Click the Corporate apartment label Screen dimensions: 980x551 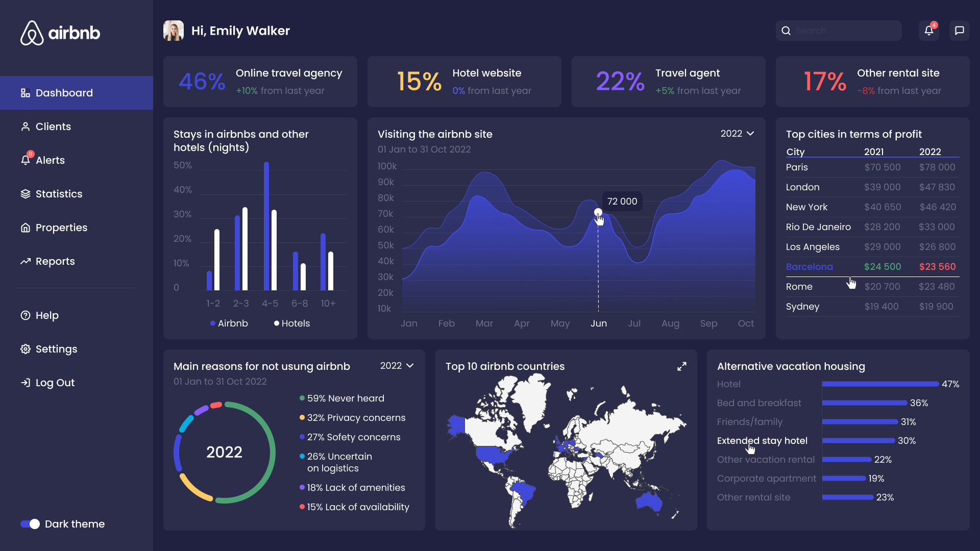[766, 479]
